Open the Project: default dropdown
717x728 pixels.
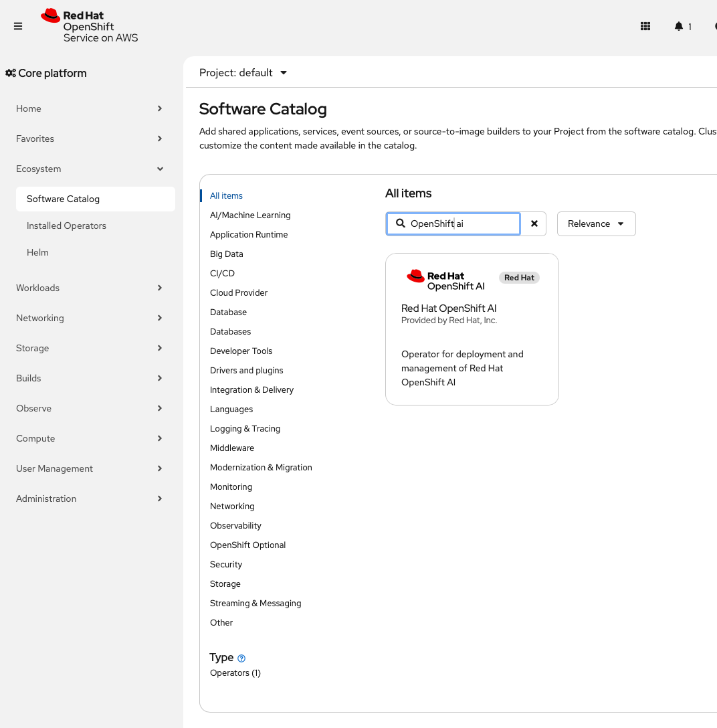[243, 73]
